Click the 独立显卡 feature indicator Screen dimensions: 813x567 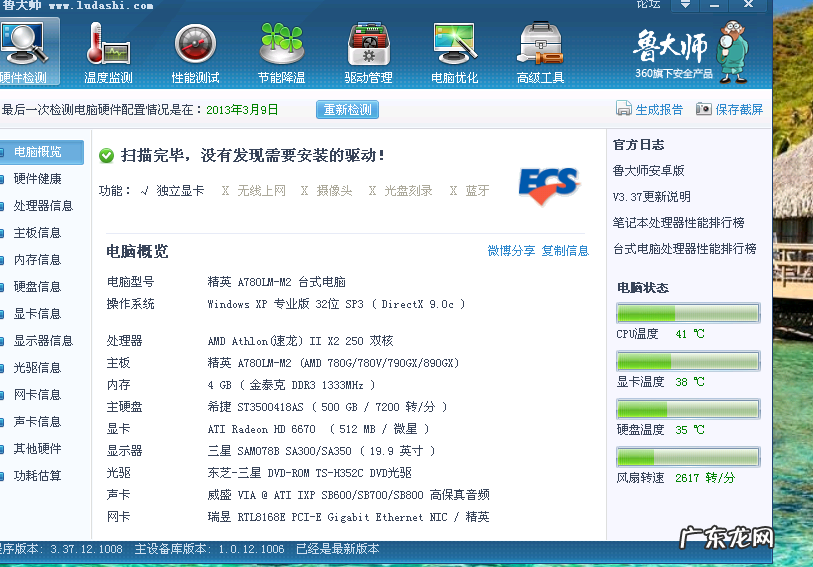pos(173,191)
